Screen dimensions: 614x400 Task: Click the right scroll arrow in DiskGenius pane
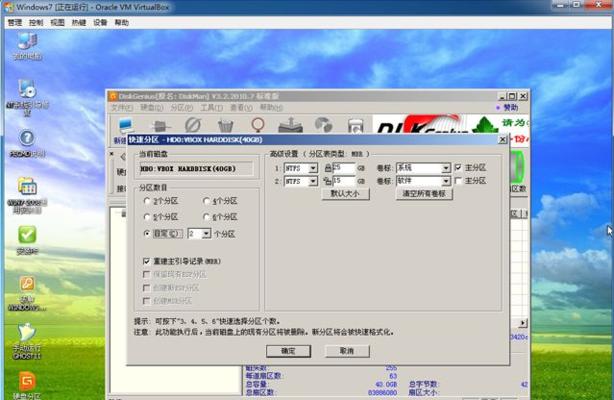pos(523,323)
